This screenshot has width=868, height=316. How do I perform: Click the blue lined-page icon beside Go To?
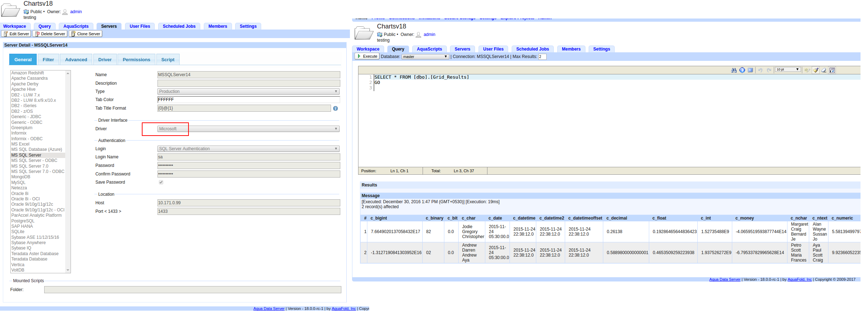pyautogui.click(x=750, y=70)
